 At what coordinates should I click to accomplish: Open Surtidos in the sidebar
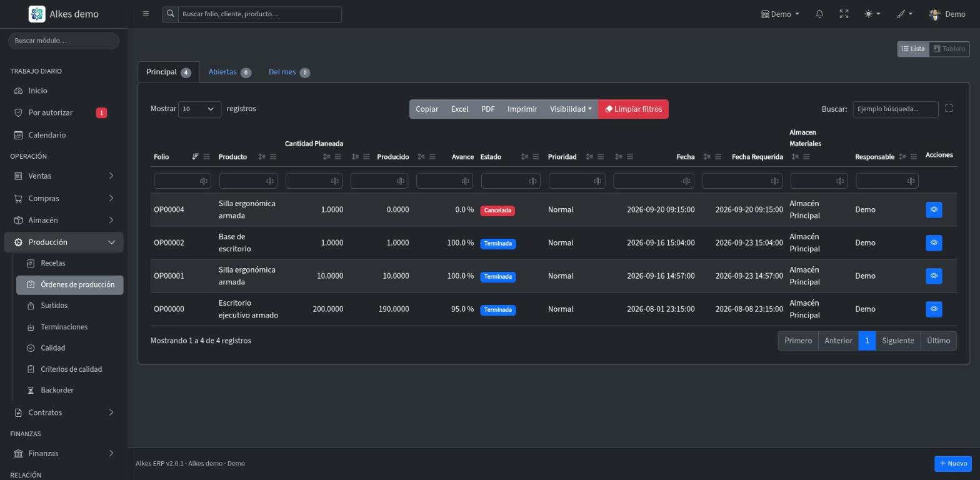point(70,306)
